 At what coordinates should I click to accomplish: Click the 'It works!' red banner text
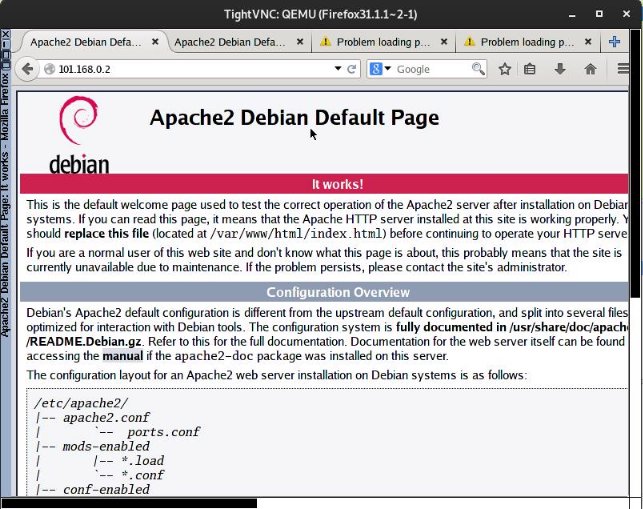[337, 184]
